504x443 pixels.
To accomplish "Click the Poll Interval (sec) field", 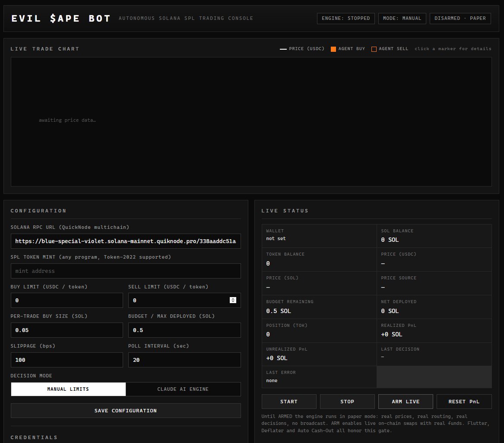I will [184, 360].
